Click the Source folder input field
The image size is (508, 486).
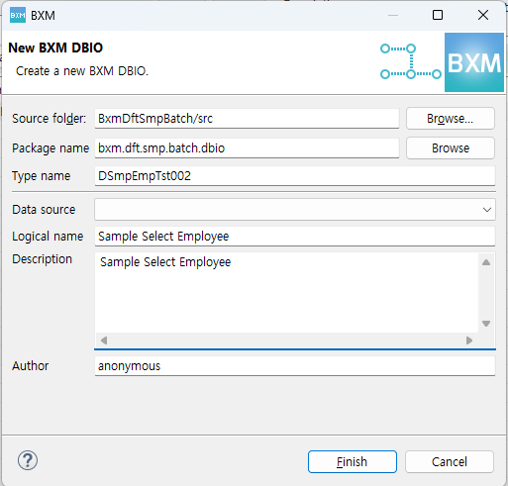click(247, 119)
